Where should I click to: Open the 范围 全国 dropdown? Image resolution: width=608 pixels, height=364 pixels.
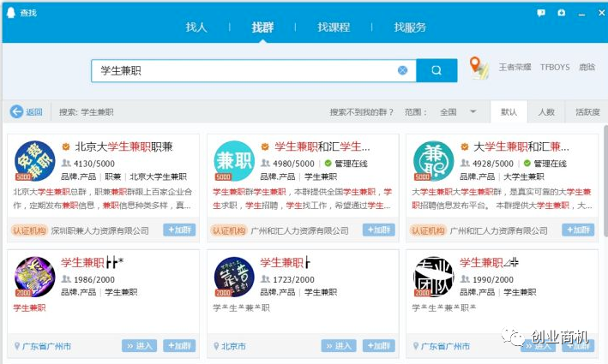(458, 112)
